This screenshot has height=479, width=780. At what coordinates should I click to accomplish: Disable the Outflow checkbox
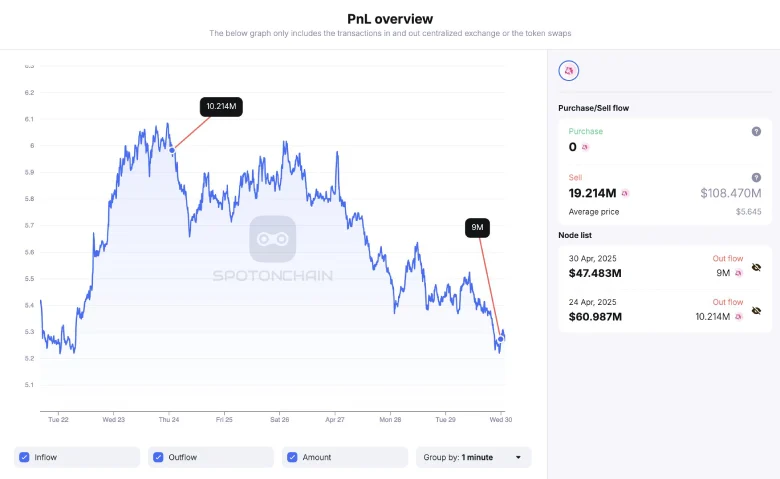pos(158,457)
